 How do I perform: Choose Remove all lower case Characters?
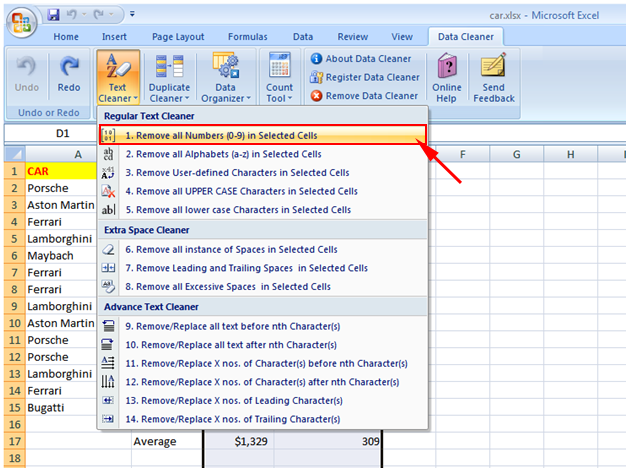pos(263,210)
